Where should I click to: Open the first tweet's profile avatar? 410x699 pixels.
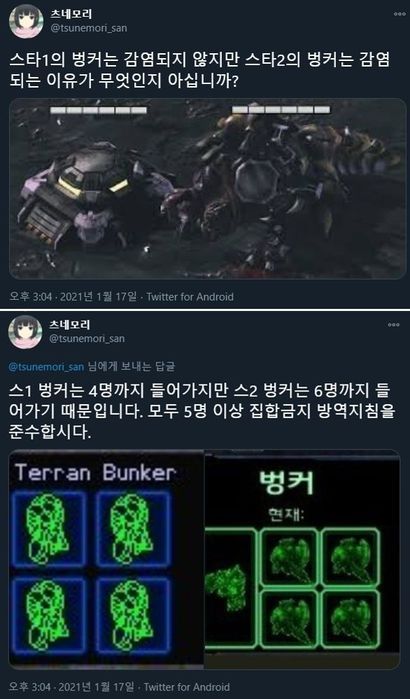(26, 21)
